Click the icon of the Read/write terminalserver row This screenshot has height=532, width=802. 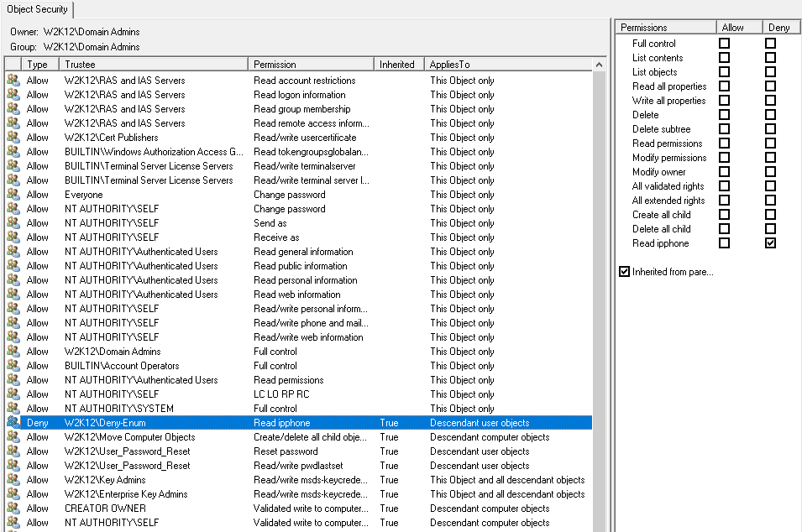[x=13, y=166]
